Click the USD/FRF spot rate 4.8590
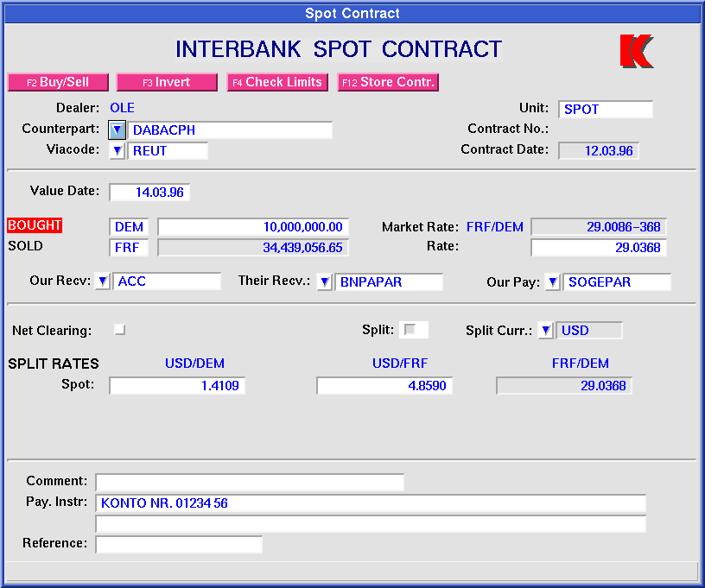The width and height of the screenshot is (705, 588). click(384, 386)
